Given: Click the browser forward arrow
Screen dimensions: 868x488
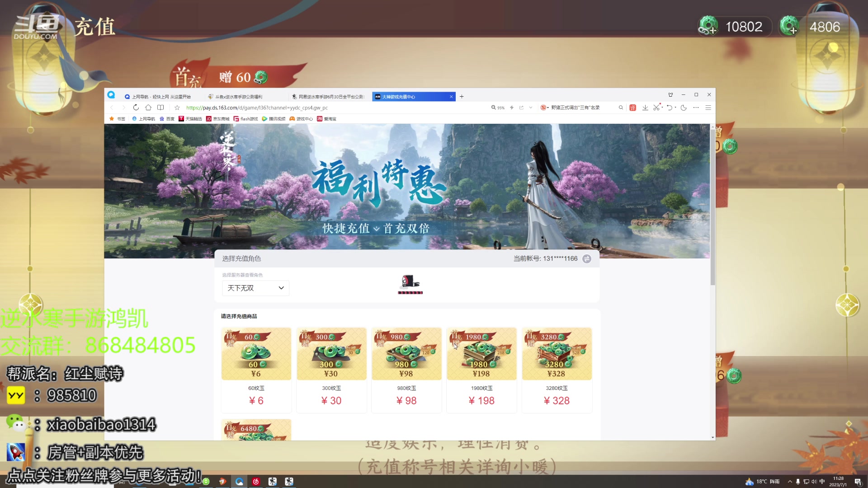Looking at the screenshot, I should (x=123, y=108).
